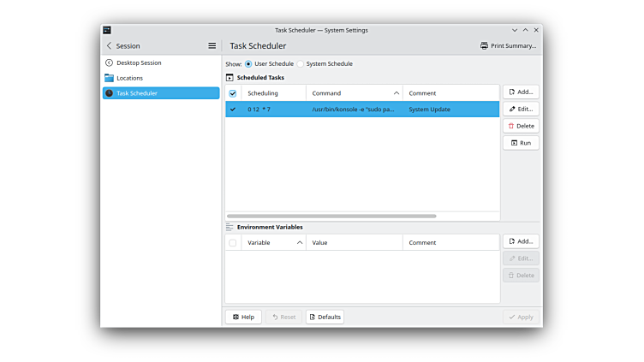This screenshot has height=362, width=644.
Task: Open the hamburger menu in sidebar header
Action: click(x=212, y=45)
